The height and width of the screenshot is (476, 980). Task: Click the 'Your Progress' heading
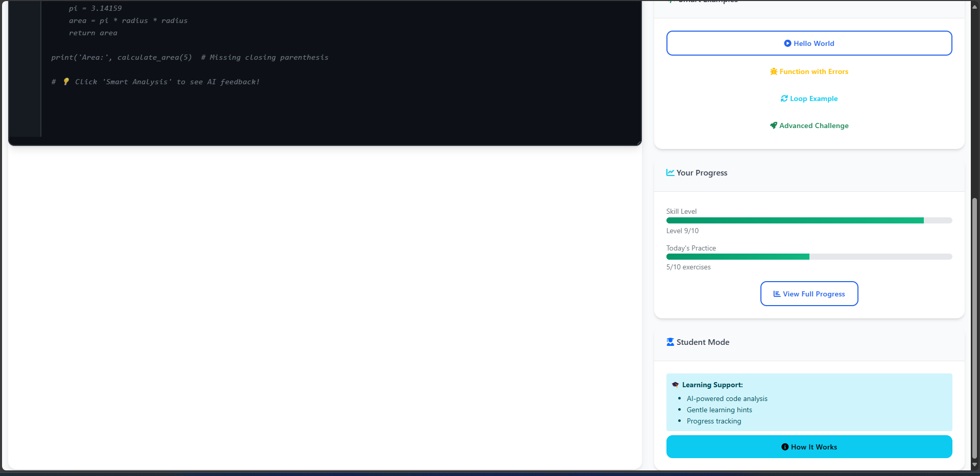(x=702, y=172)
